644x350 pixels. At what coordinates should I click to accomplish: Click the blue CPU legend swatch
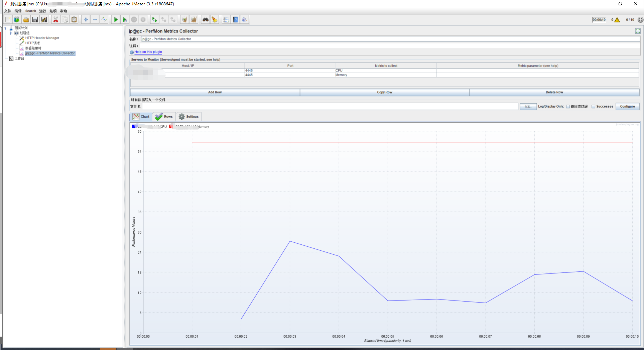coord(133,126)
